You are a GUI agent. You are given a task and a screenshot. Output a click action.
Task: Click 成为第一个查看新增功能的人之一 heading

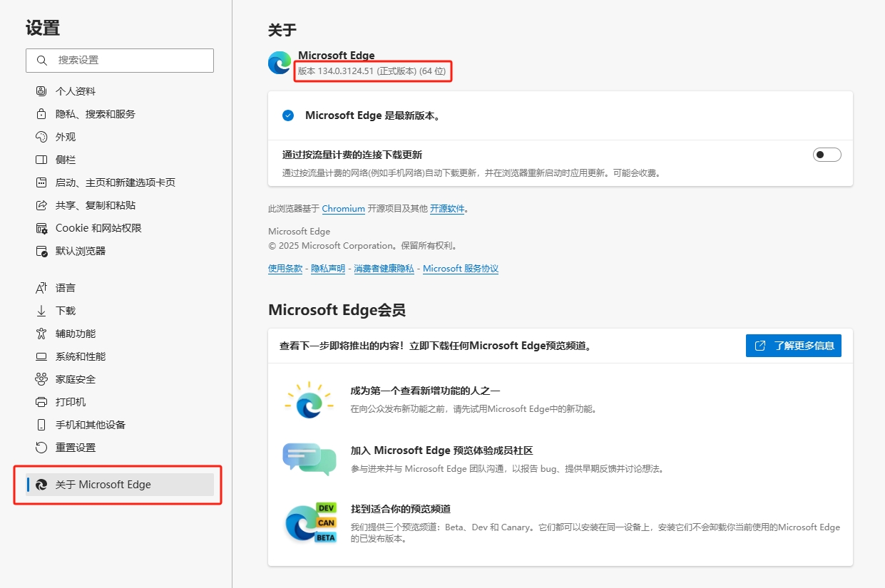click(425, 391)
